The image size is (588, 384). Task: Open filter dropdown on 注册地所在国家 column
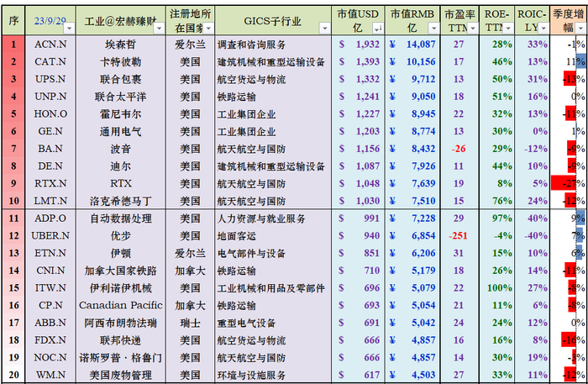tap(208, 28)
